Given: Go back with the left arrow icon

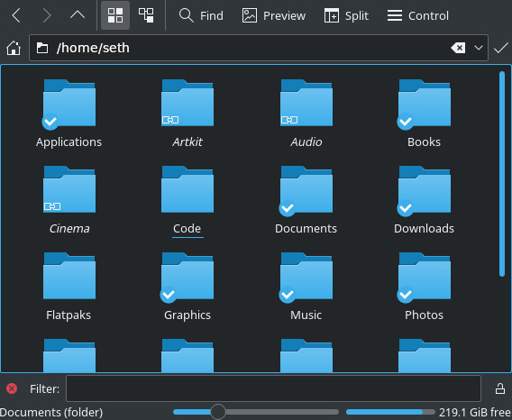Looking at the screenshot, I should coord(16,15).
